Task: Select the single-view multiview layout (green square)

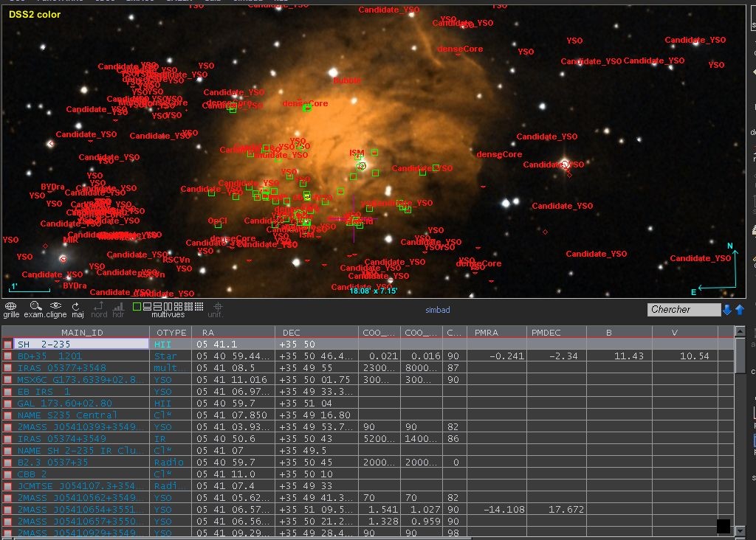Action: click(x=137, y=306)
